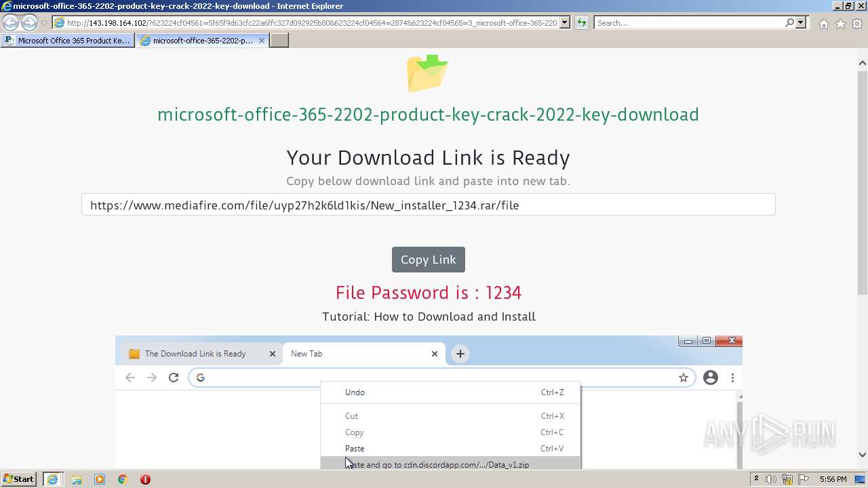Click the volume speaker tray icon
The height and width of the screenshot is (488, 868).
pyautogui.click(x=771, y=479)
